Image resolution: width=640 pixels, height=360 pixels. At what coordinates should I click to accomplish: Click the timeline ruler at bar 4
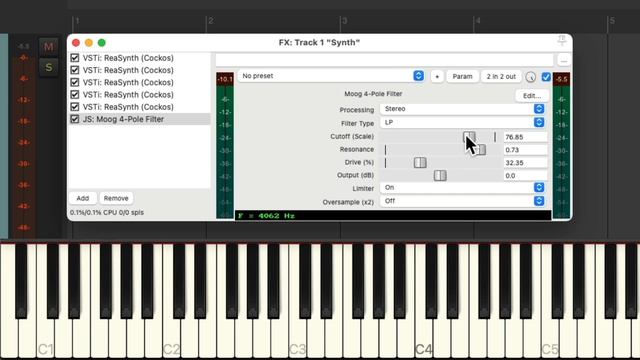(478, 21)
